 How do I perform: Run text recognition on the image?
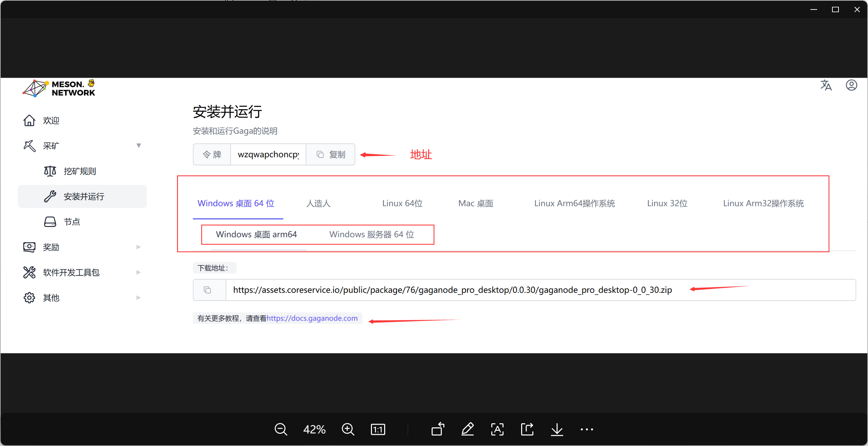tap(497, 429)
